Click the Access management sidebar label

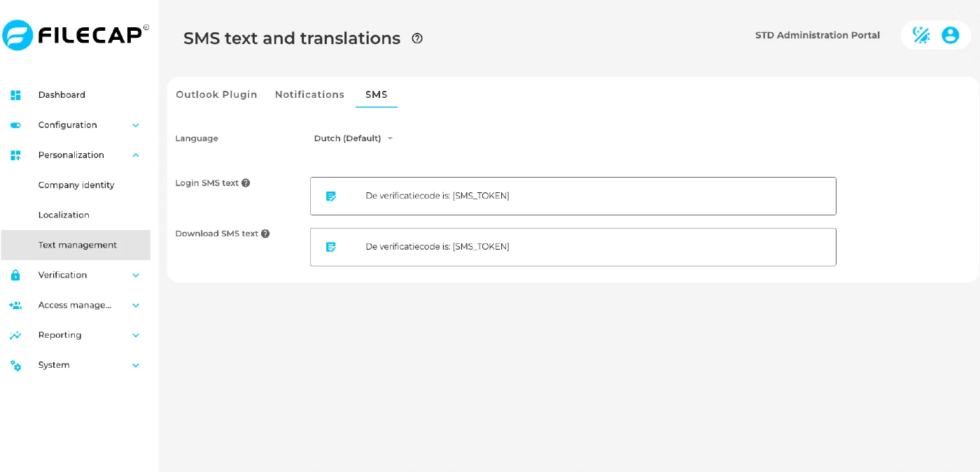pyautogui.click(x=75, y=306)
